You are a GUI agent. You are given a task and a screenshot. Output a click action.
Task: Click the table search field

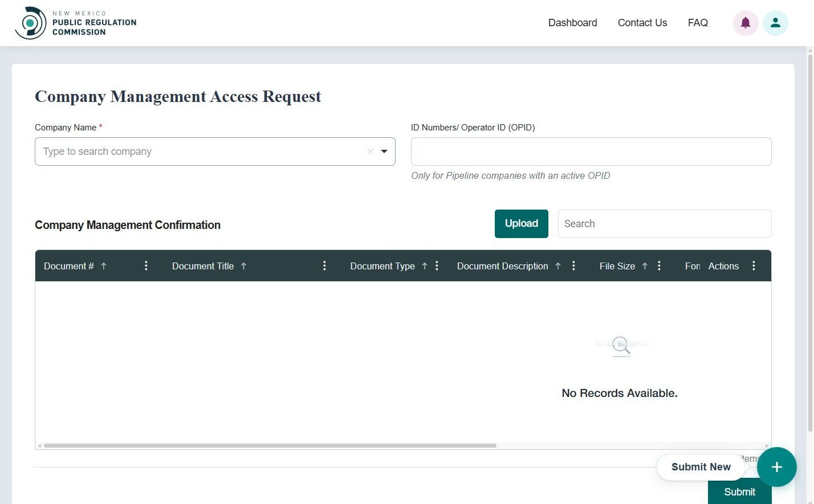point(664,223)
